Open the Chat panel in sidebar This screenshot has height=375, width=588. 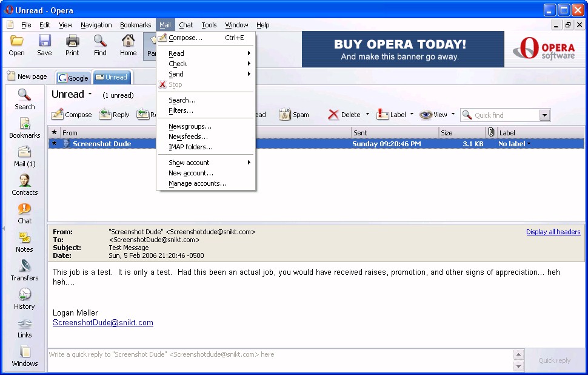[25, 213]
